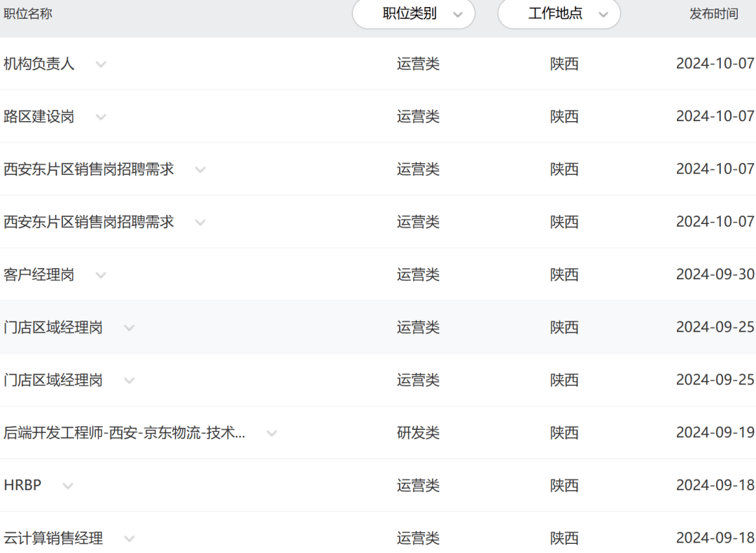
Task: Click the HRBP job title
Action: coord(22,485)
